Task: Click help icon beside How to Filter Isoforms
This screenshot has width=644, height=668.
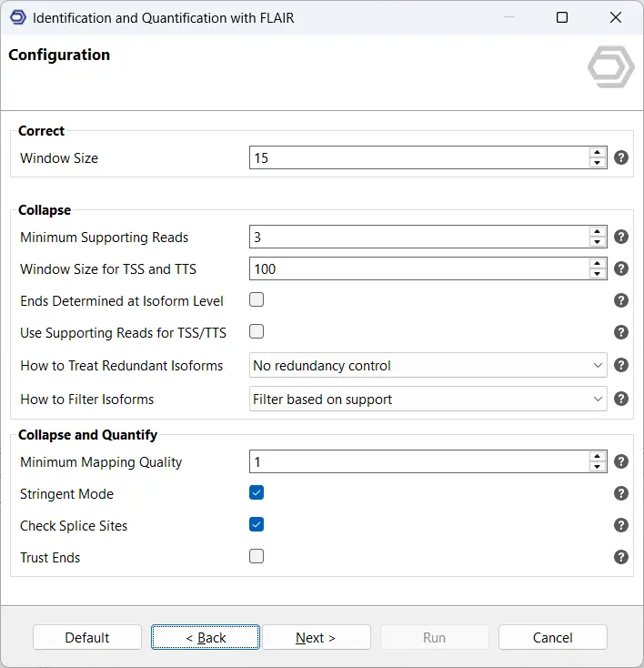Action: (x=621, y=398)
